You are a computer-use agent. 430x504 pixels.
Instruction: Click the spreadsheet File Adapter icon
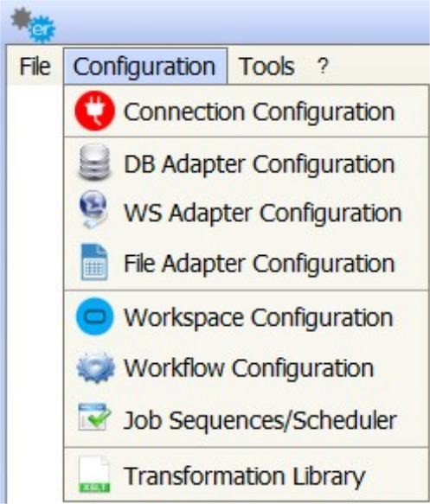[x=94, y=262]
